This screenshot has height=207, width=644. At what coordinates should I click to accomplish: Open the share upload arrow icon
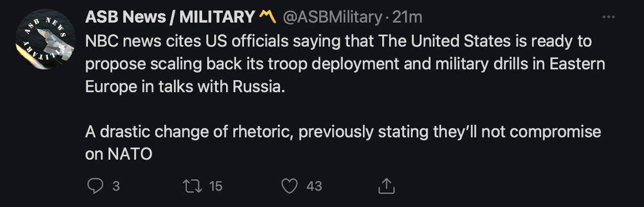(x=386, y=186)
